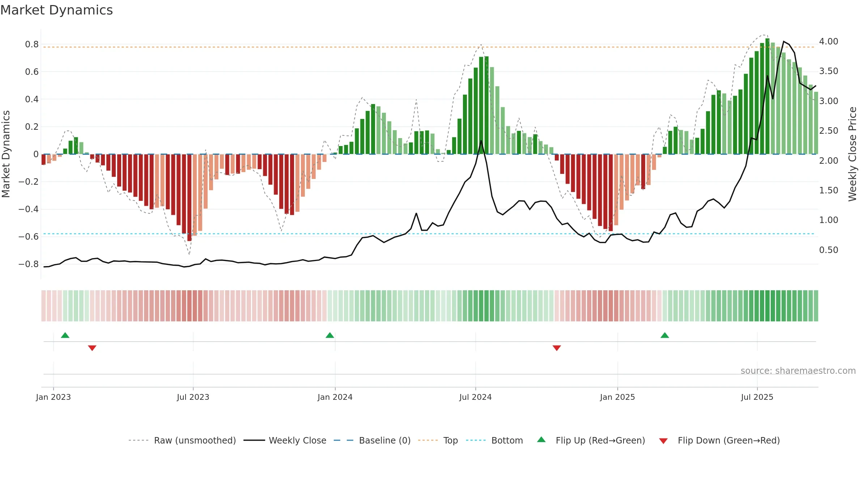868x488 pixels.
Task: Select the flip-up marker before Jan 2024
Action: (330, 335)
